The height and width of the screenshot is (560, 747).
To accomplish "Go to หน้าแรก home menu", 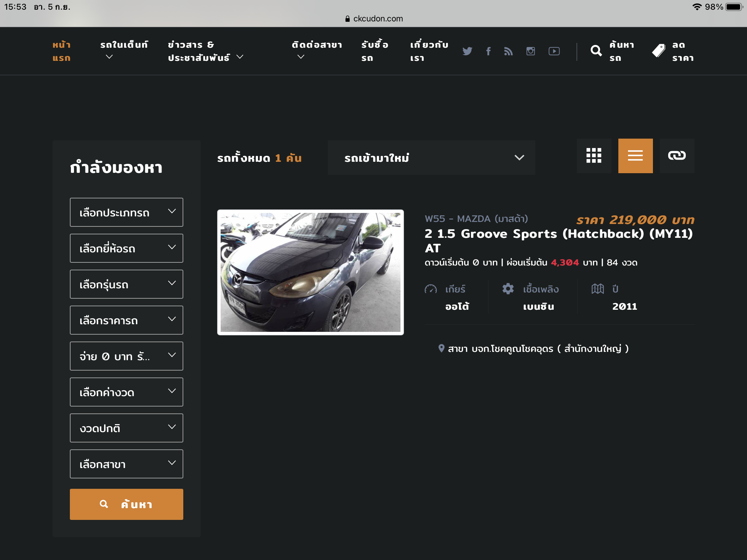I will (x=62, y=51).
